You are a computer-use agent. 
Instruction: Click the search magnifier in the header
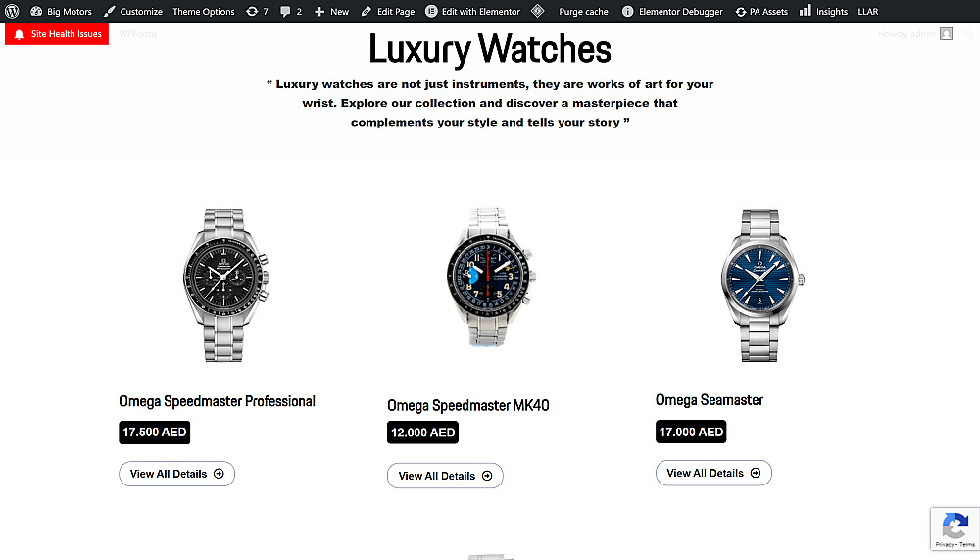coord(969,33)
